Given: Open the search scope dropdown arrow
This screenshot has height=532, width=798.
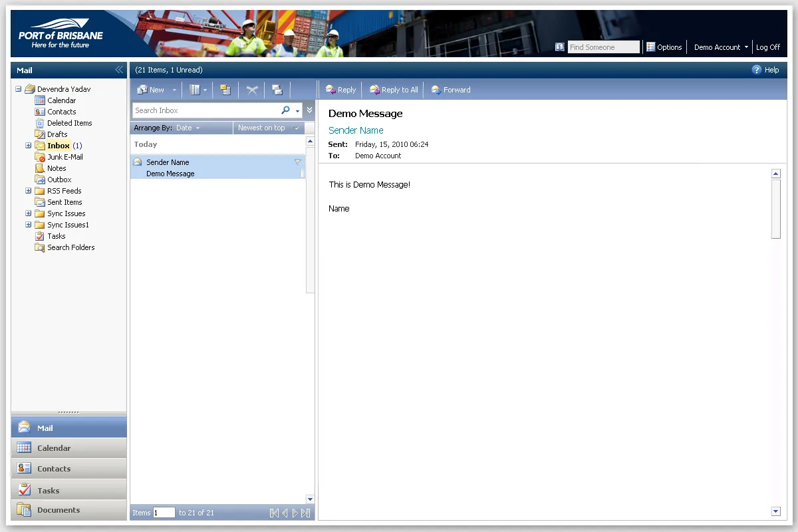Looking at the screenshot, I should 298,111.
